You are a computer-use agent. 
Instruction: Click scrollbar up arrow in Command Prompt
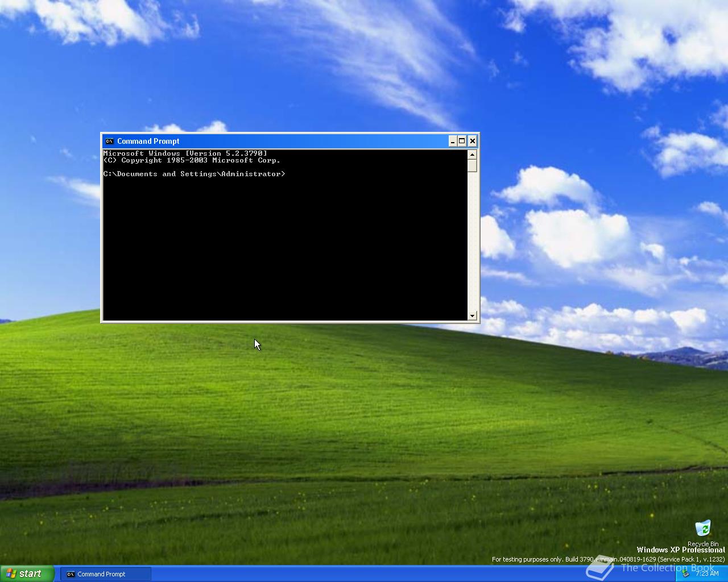(472, 155)
